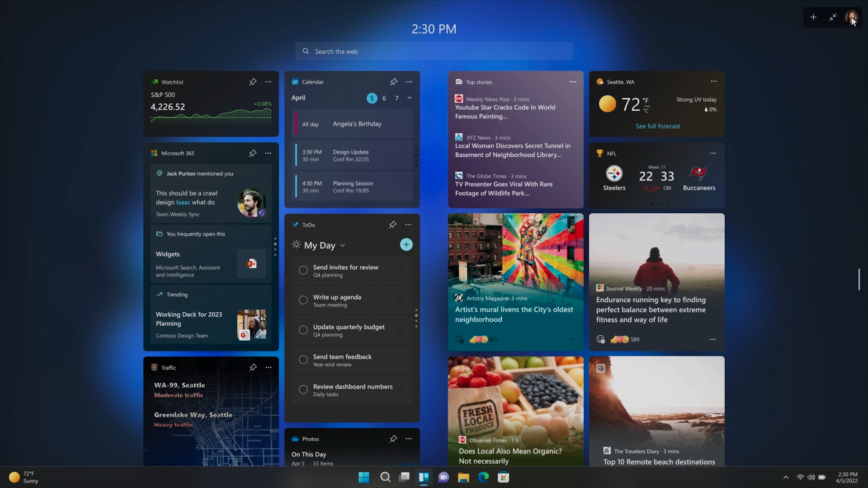Click the add task button in ToDo

(x=406, y=244)
